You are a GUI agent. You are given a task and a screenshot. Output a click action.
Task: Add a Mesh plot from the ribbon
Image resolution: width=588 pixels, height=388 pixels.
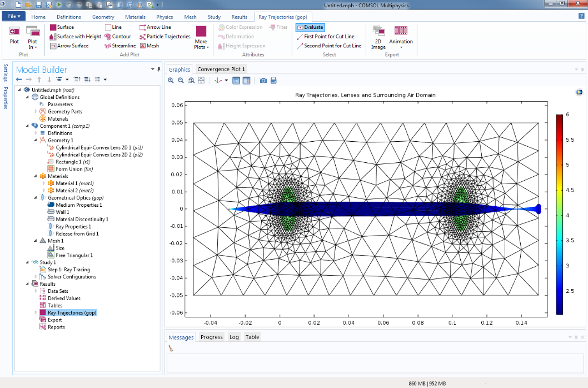point(150,46)
